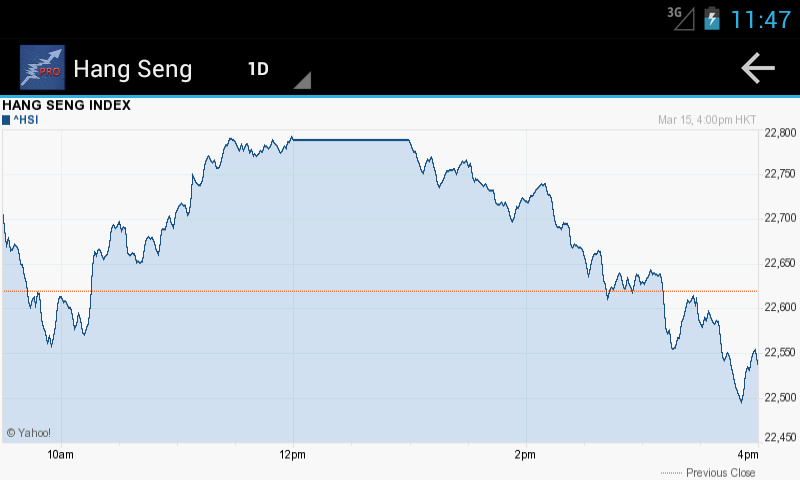Click the blue ^HSI legend square
The width and height of the screenshot is (800, 480).
(x=6, y=120)
